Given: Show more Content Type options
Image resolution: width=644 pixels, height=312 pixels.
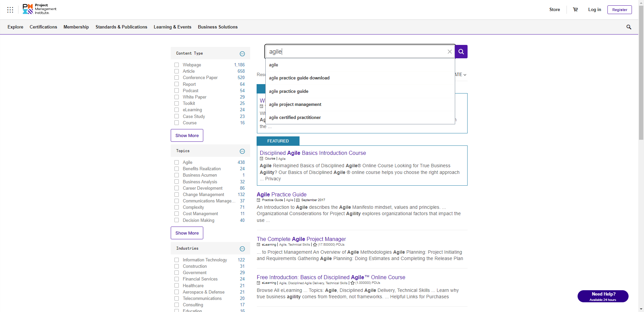Looking at the screenshot, I should point(187,135).
